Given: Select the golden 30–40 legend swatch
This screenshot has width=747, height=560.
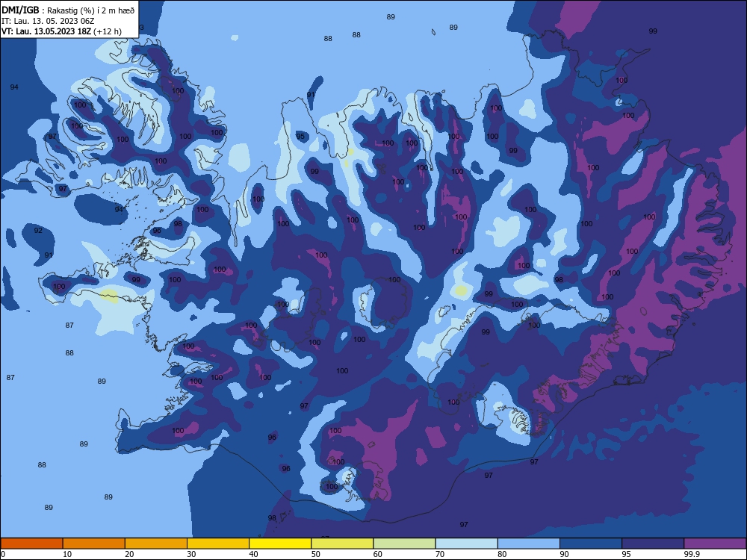Looking at the screenshot, I should pos(218,544).
